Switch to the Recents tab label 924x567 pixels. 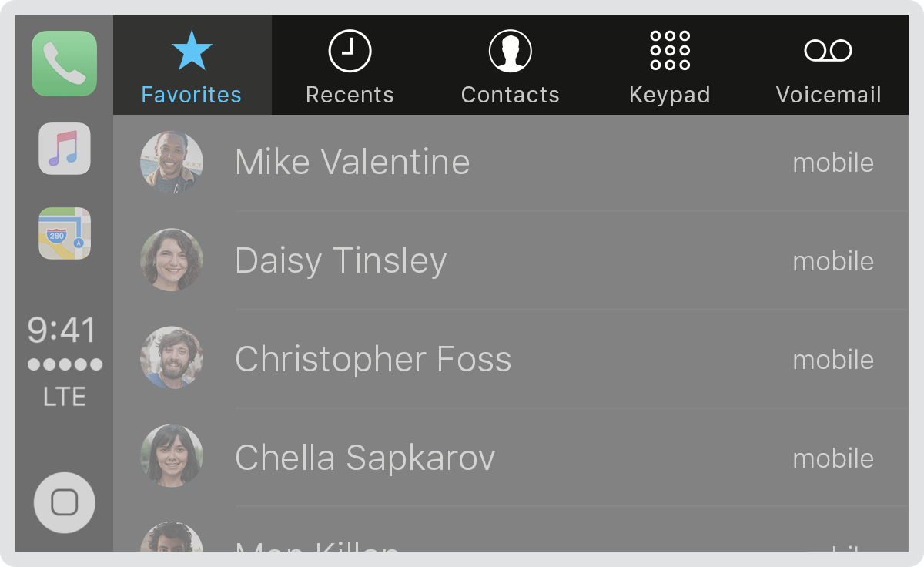tap(350, 95)
